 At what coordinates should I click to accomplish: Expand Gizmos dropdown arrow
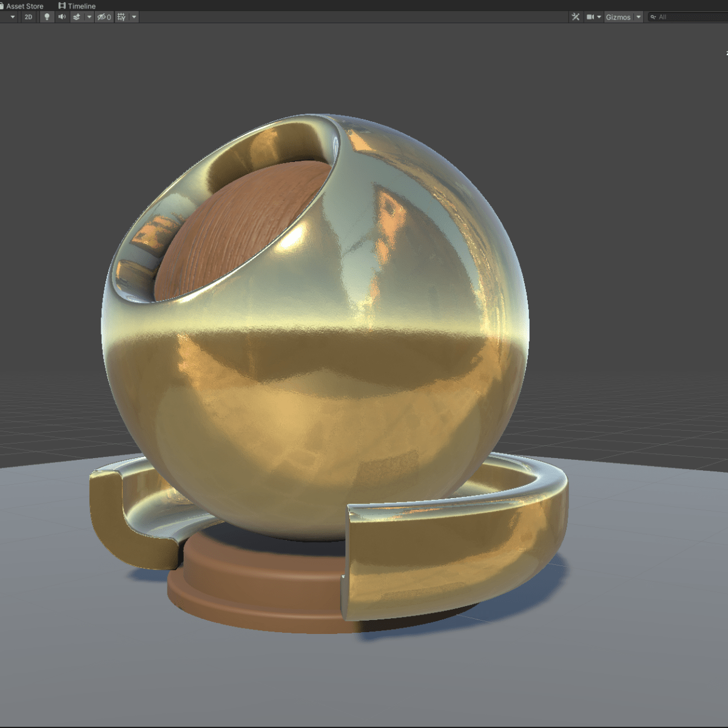point(638,17)
